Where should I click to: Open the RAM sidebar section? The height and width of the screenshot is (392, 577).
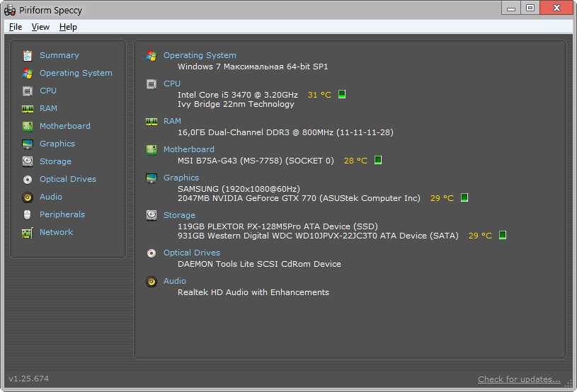[x=49, y=108]
